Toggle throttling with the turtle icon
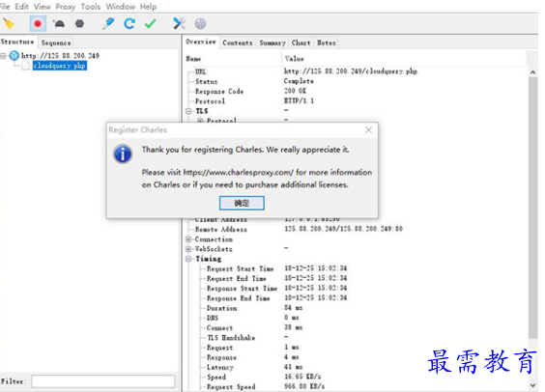Screen dimensions: 545x392 [x=59, y=23]
